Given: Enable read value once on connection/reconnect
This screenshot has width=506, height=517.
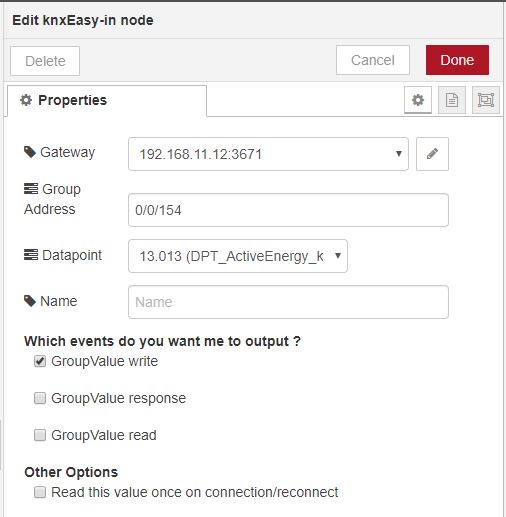Looking at the screenshot, I should click(40, 492).
